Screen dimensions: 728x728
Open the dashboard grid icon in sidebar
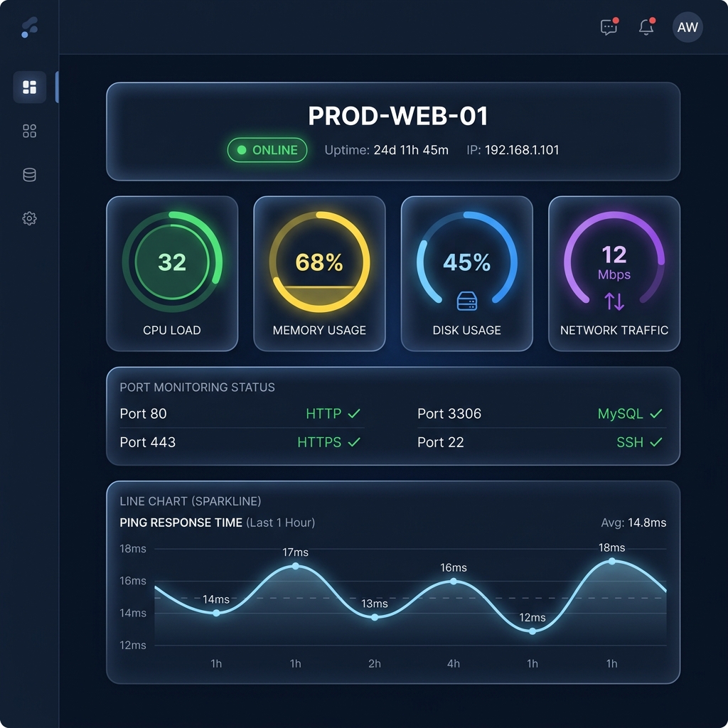click(x=29, y=87)
